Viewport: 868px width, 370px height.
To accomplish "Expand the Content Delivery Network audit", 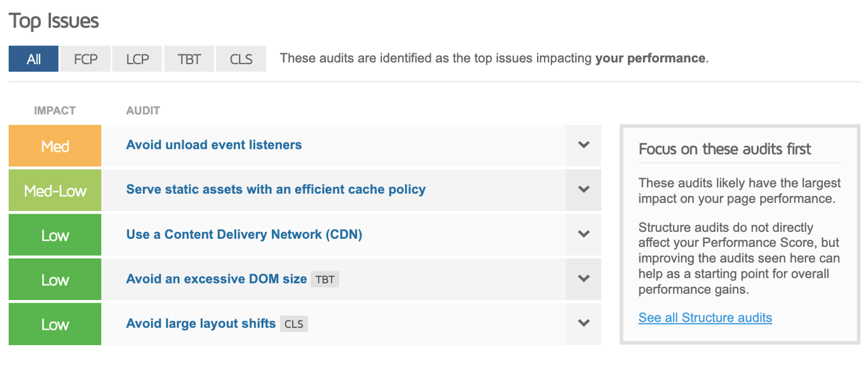I will coord(583,235).
